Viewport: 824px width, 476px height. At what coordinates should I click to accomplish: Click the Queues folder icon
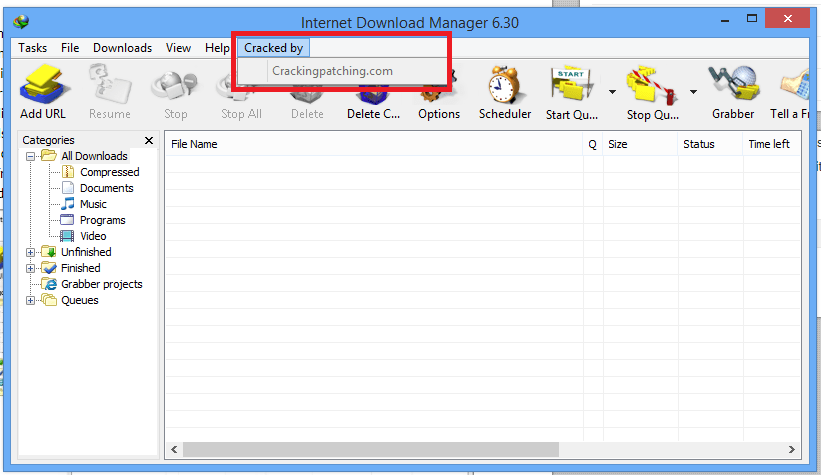point(49,300)
